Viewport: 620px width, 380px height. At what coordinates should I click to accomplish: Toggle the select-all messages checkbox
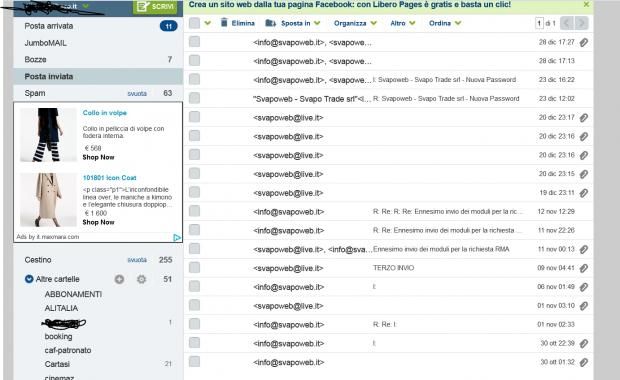(194, 23)
